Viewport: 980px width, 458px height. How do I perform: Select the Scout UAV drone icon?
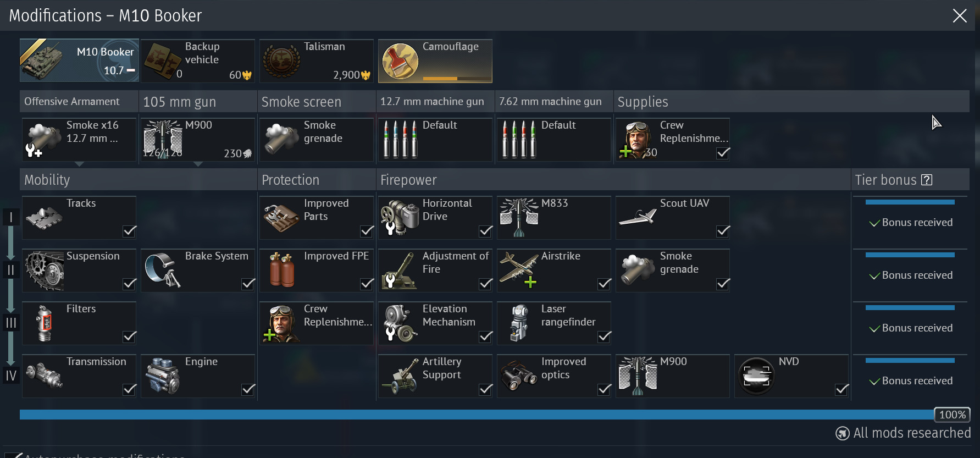pyautogui.click(x=638, y=216)
